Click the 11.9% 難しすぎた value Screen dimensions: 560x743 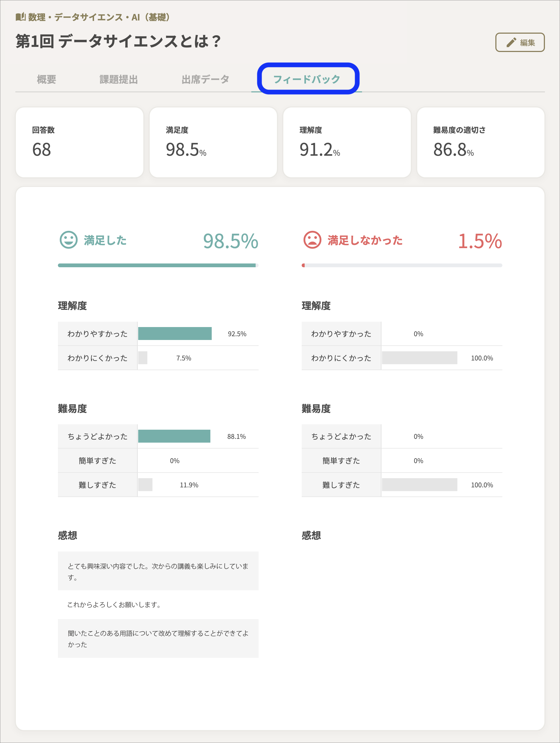(x=189, y=485)
